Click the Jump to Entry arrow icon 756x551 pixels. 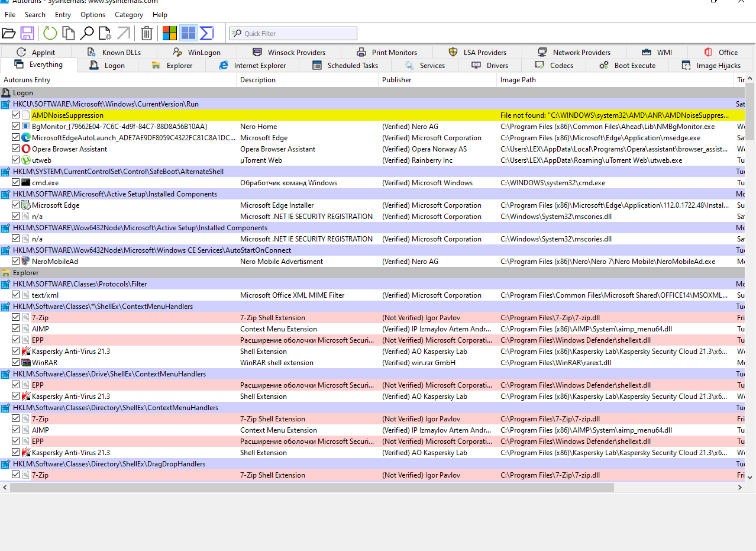pos(124,33)
